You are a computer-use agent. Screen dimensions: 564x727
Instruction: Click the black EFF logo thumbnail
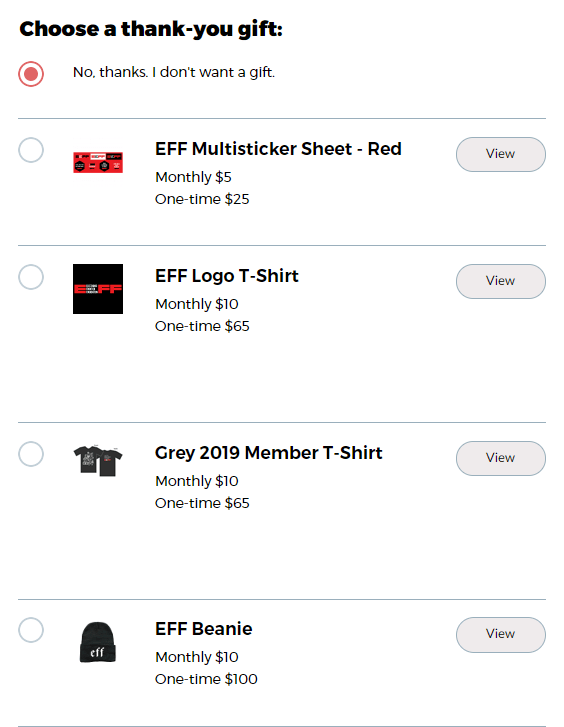coord(98,289)
